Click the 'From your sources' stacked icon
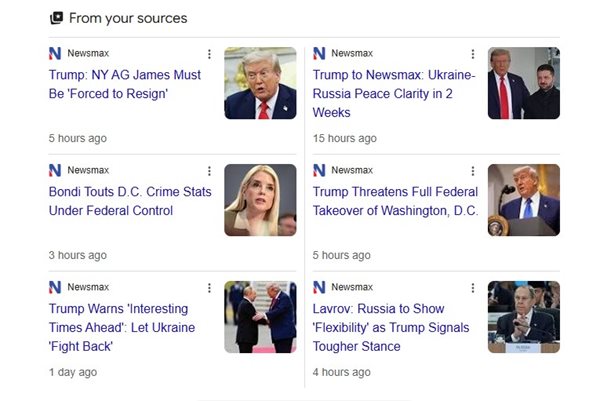Screen dimensions: 600x401 (56, 18)
